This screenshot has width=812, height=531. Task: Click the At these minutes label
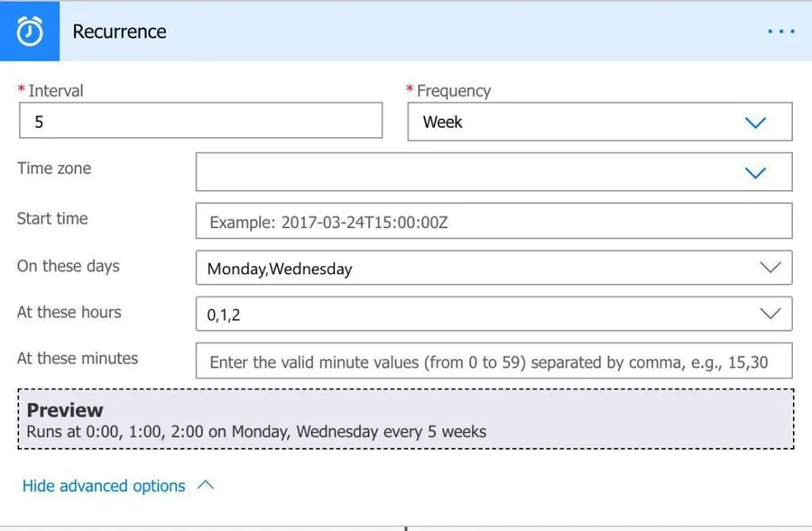point(78,358)
